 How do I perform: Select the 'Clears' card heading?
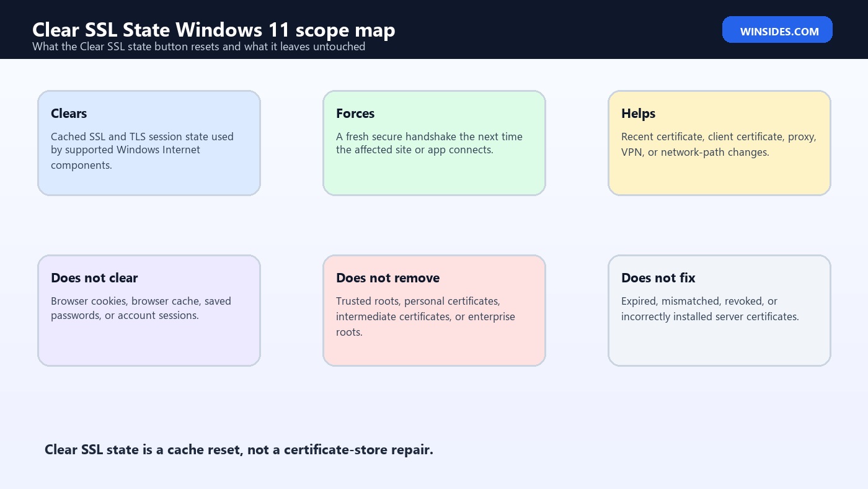69,114
